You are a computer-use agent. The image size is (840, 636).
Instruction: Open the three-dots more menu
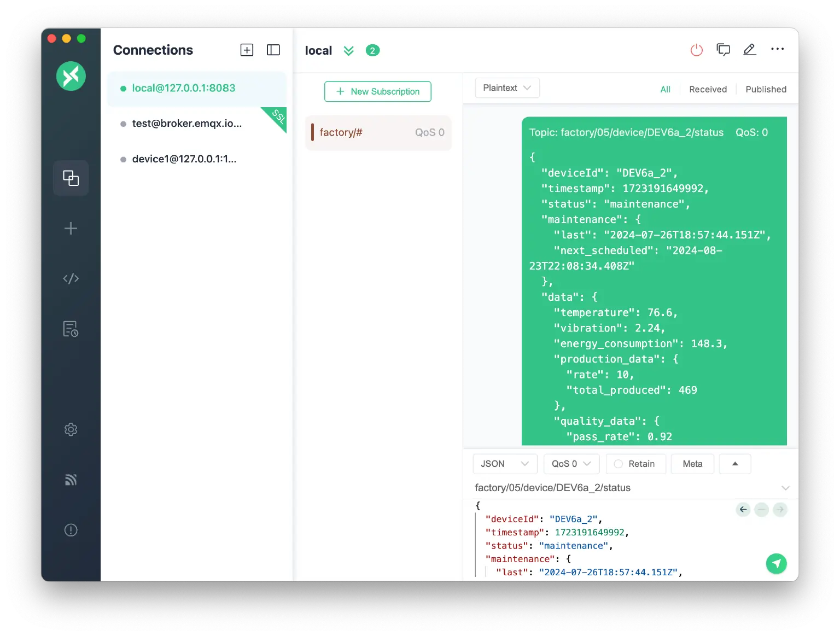[777, 49]
